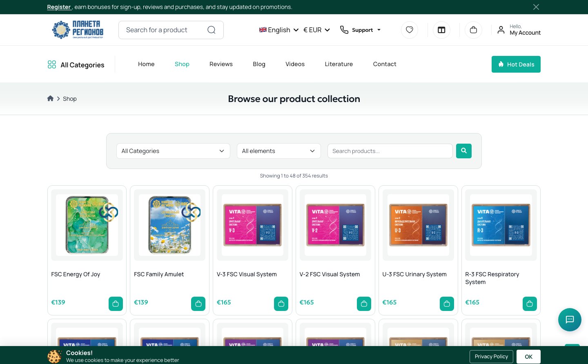Add FSC Family Amulet to cart

tap(198, 304)
